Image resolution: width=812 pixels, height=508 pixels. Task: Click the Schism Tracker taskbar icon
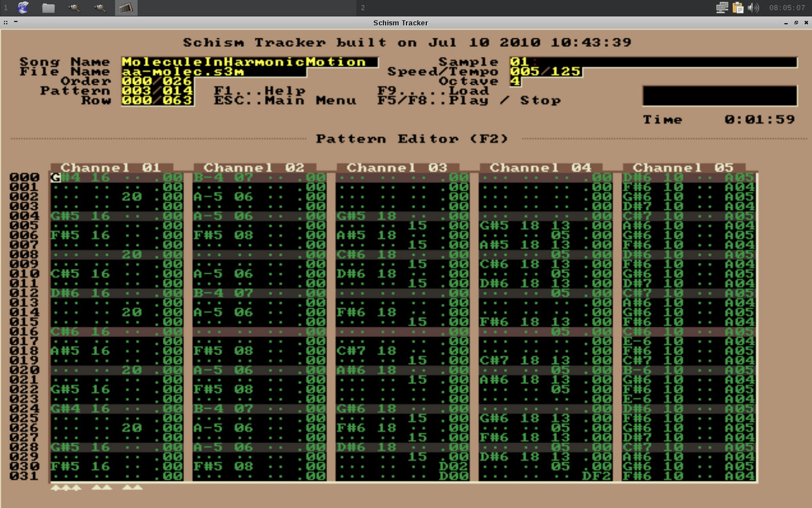[x=124, y=8]
